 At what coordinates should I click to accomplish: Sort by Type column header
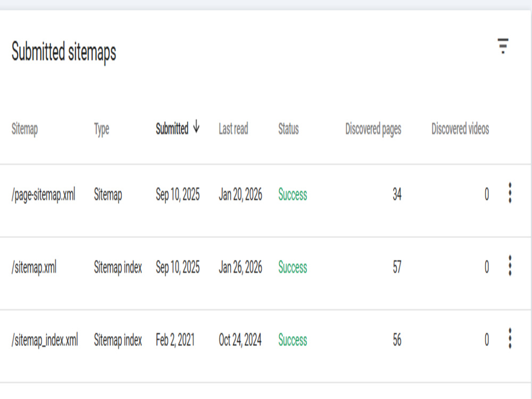click(102, 129)
